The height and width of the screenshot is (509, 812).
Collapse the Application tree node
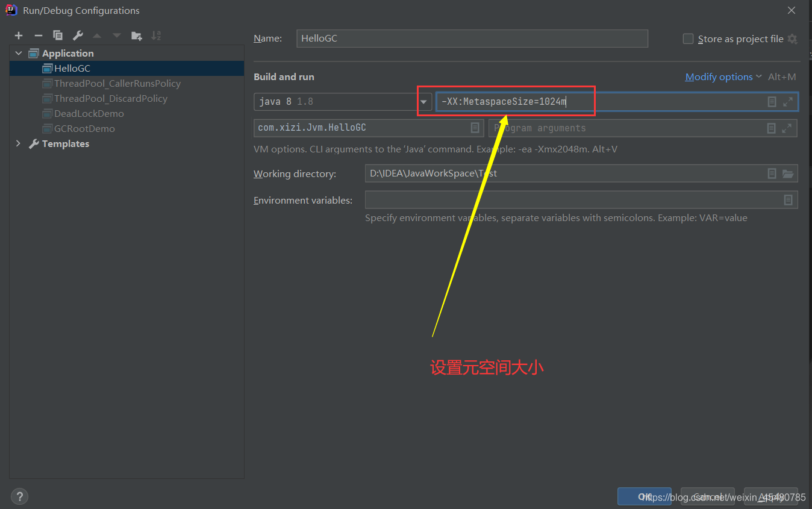(18, 53)
